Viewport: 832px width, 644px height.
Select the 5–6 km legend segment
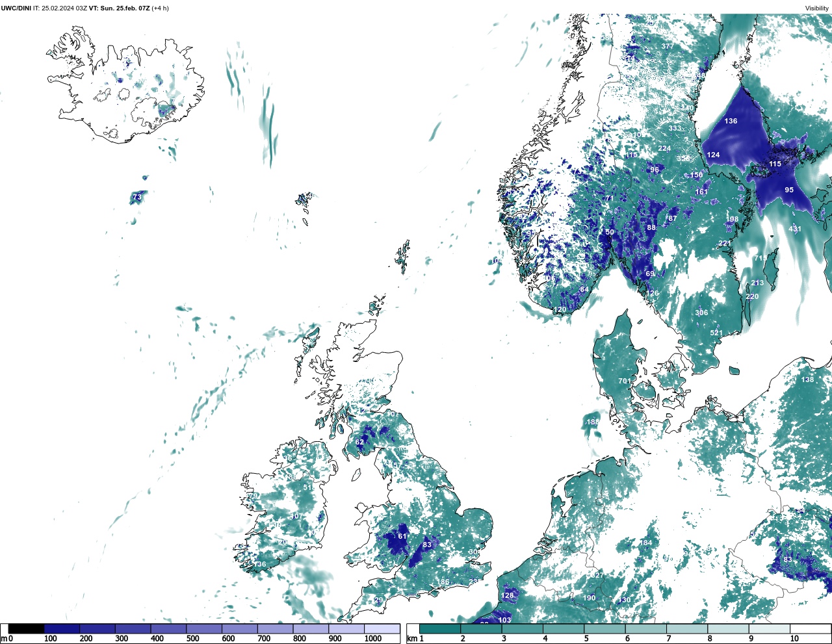[x=604, y=629]
